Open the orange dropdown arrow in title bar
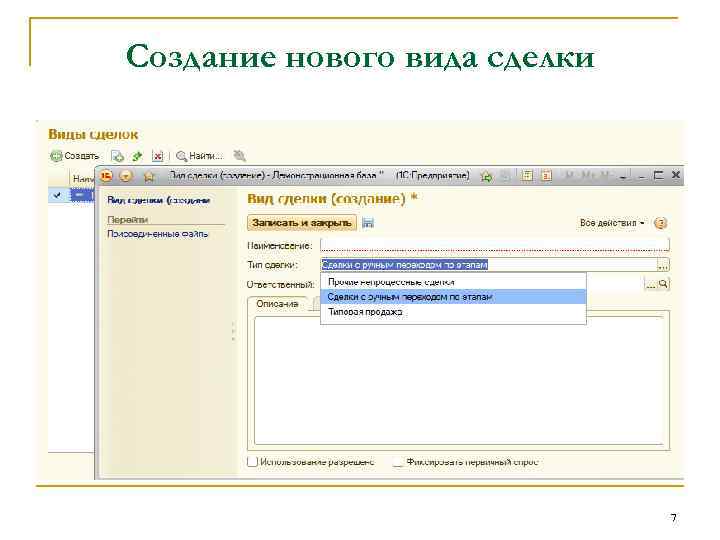This screenshot has width=720, height=540. point(126,176)
